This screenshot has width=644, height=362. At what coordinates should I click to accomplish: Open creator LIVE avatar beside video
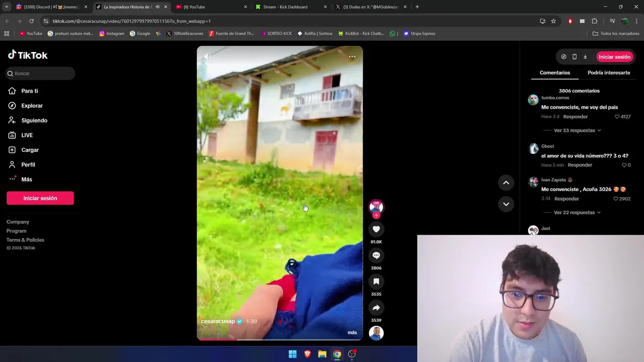376,206
